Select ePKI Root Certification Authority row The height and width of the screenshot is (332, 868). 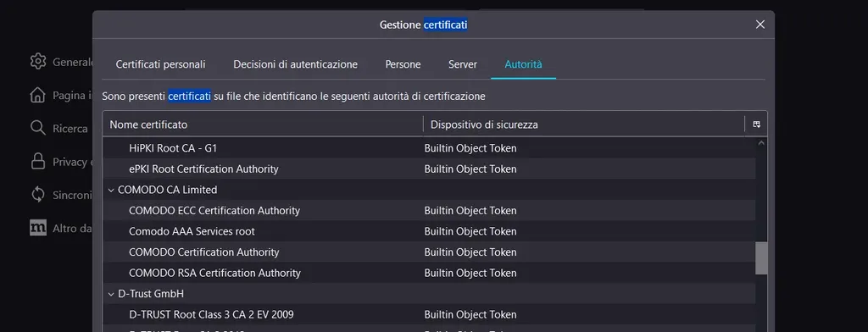tap(429, 169)
